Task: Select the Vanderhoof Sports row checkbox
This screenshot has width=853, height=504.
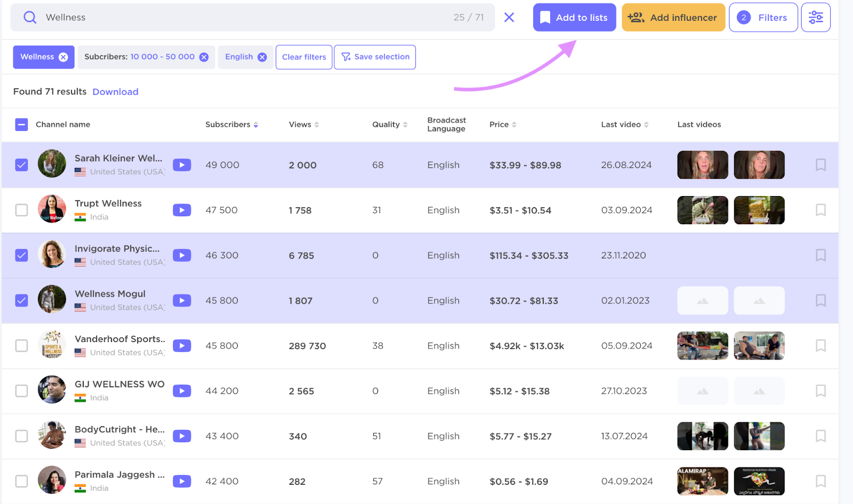Action: (x=21, y=345)
